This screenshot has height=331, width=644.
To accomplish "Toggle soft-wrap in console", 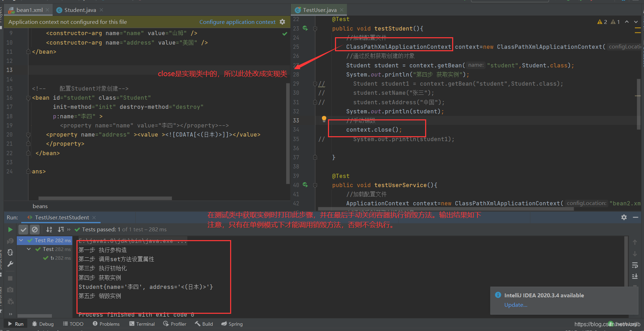I will point(635,265).
